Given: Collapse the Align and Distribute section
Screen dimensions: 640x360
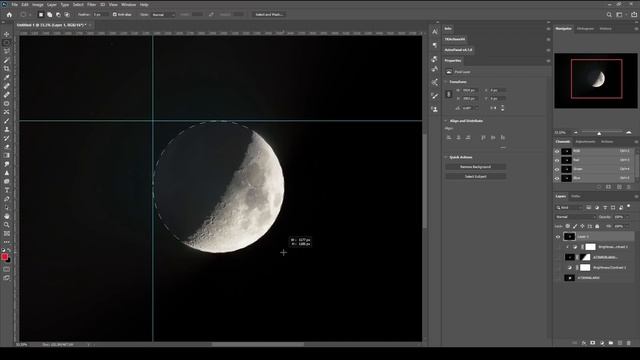Looking at the screenshot, I should [x=446, y=121].
